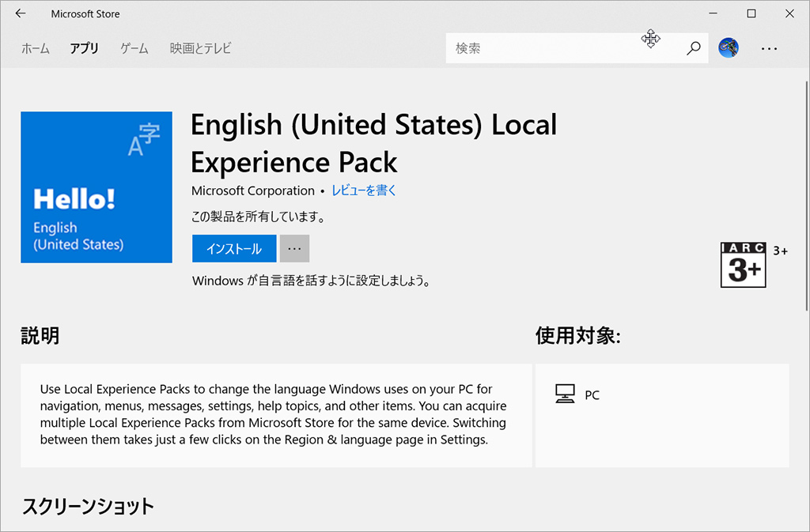Screen dimensions: 810x532
Task: Follow the レビューを書く link
Action: (x=364, y=191)
